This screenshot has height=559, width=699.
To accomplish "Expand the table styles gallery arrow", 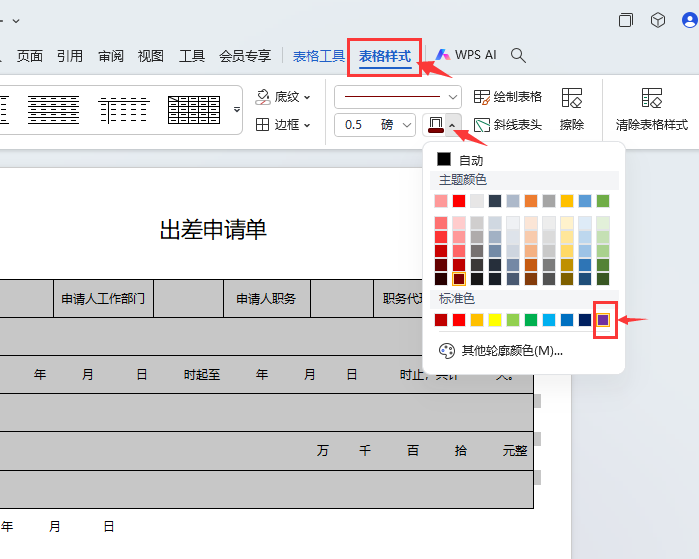I will pyautogui.click(x=237, y=110).
